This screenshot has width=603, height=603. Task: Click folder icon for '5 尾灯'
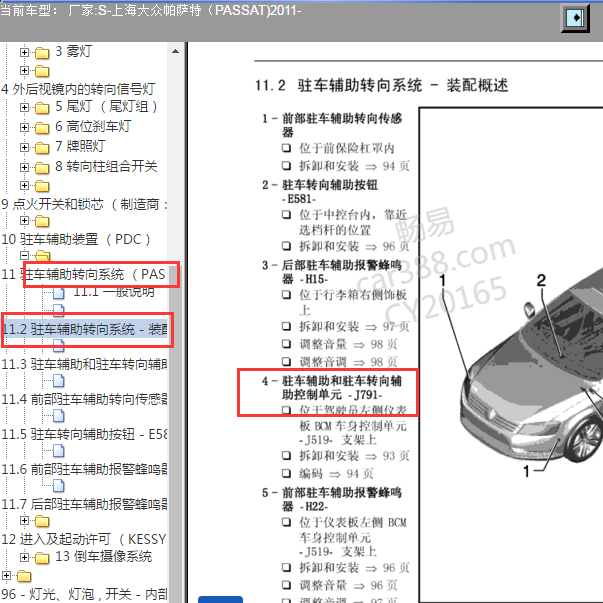tap(42, 108)
